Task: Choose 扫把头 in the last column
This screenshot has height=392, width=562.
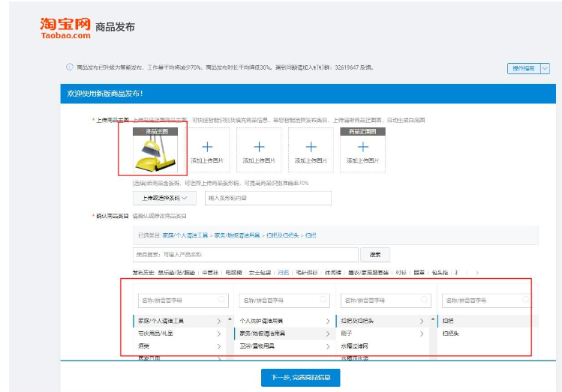Action: [x=450, y=333]
